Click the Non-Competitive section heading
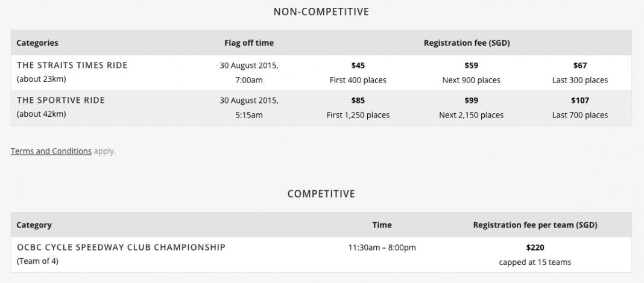The image size is (644, 283). click(321, 11)
